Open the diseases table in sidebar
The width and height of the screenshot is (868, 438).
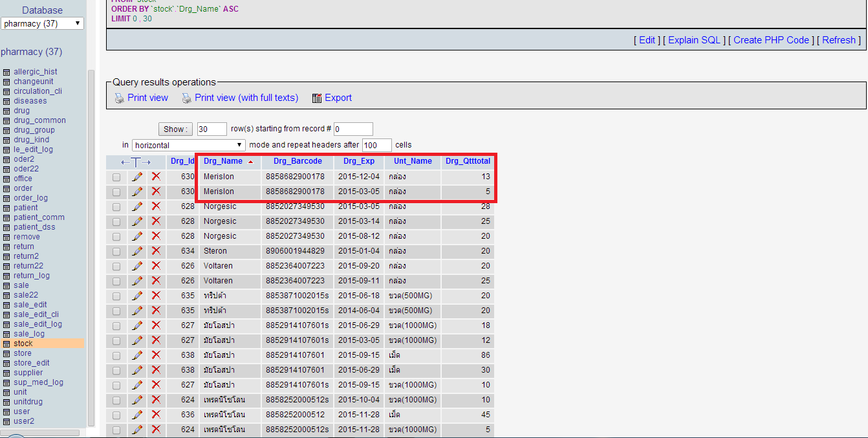pyautogui.click(x=30, y=101)
